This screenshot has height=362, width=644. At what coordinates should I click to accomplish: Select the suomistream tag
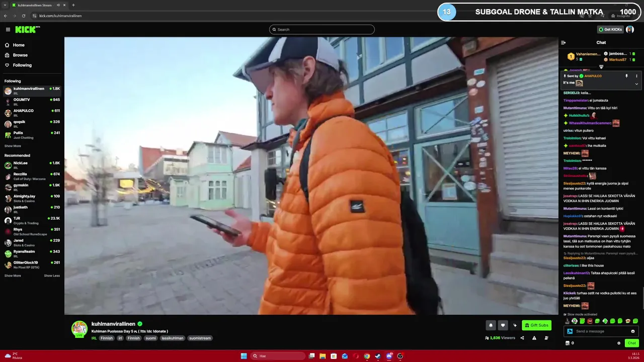(x=200, y=338)
